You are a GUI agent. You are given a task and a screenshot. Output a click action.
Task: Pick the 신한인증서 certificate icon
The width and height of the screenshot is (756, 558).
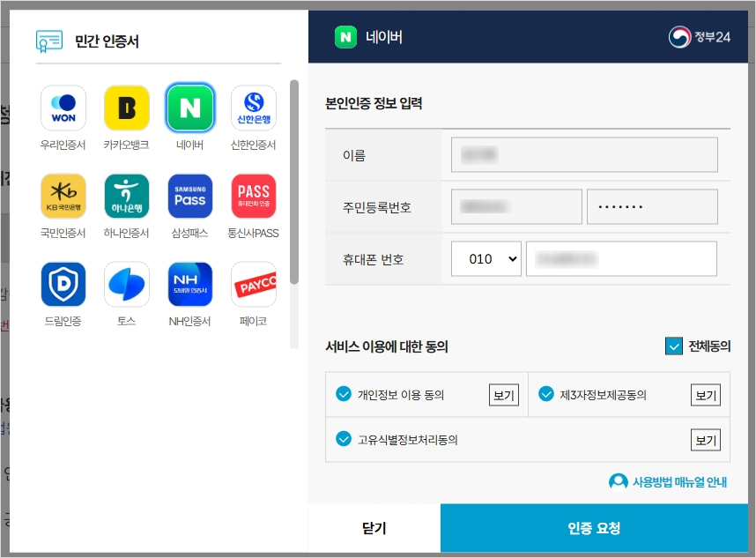coord(254,108)
